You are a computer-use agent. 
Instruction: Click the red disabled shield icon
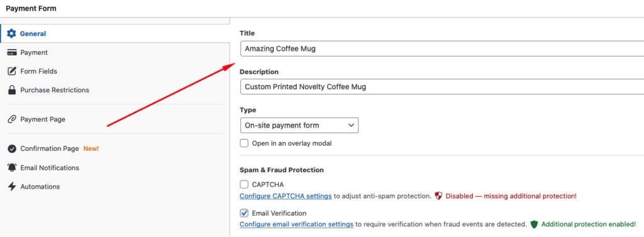tap(438, 196)
